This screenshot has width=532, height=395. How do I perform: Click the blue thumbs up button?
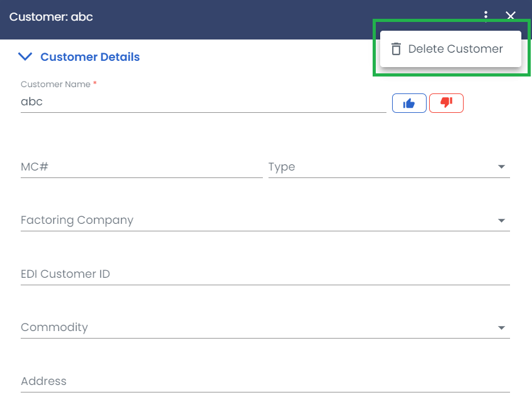click(409, 103)
